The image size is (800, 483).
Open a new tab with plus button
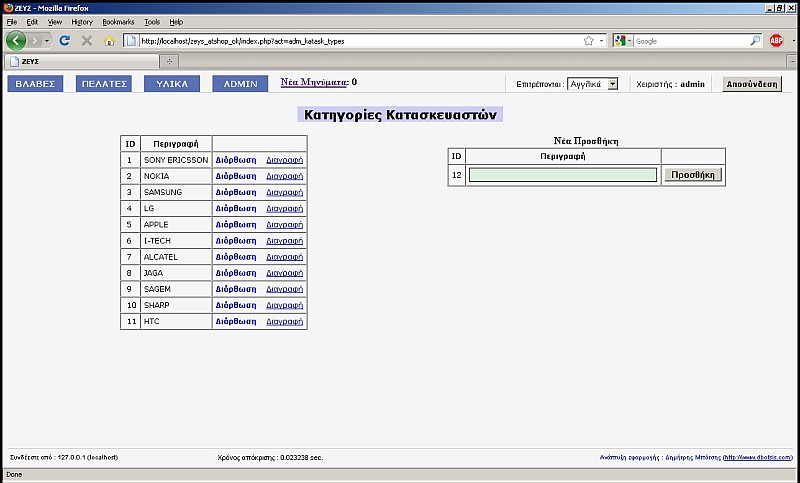pos(169,61)
